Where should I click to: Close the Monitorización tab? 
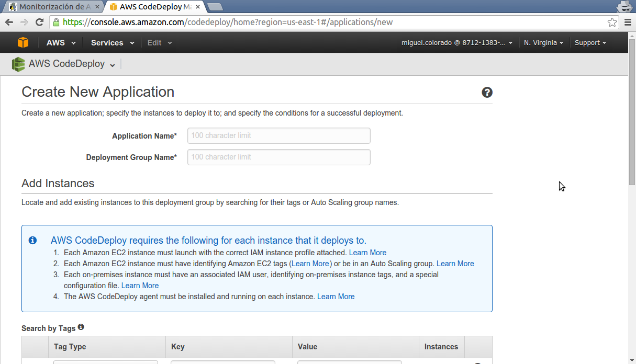point(97,7)
